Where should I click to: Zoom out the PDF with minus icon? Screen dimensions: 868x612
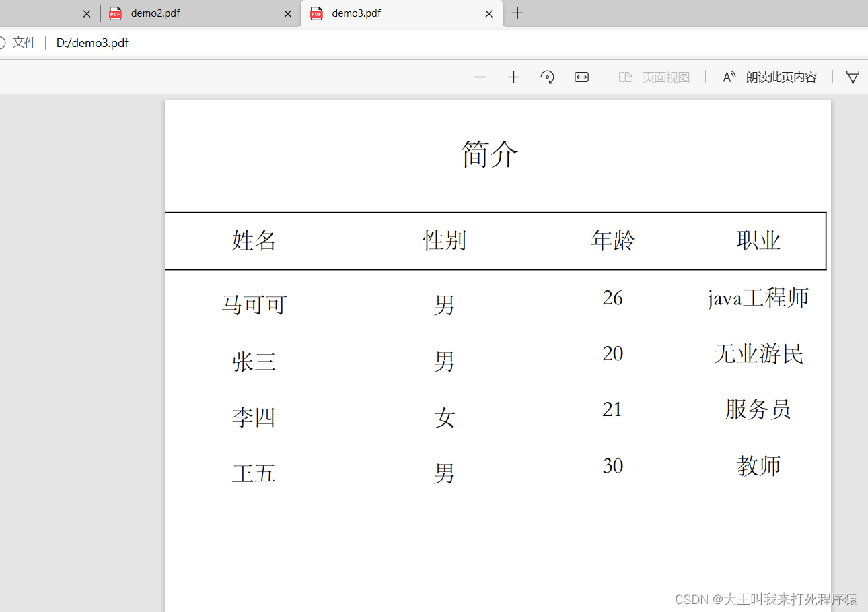tap(480, 77)
